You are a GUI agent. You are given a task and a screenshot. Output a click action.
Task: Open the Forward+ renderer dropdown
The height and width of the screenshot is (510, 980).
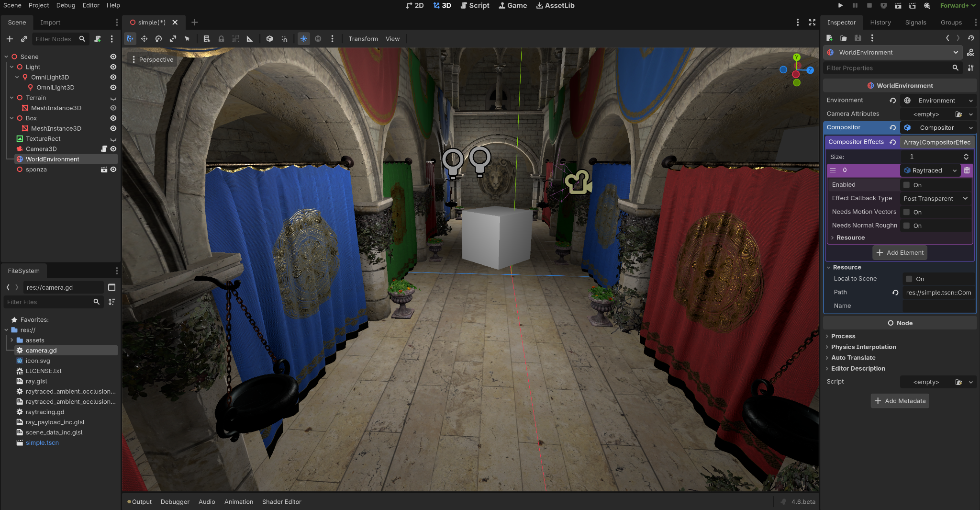click(x=958, y=6)
